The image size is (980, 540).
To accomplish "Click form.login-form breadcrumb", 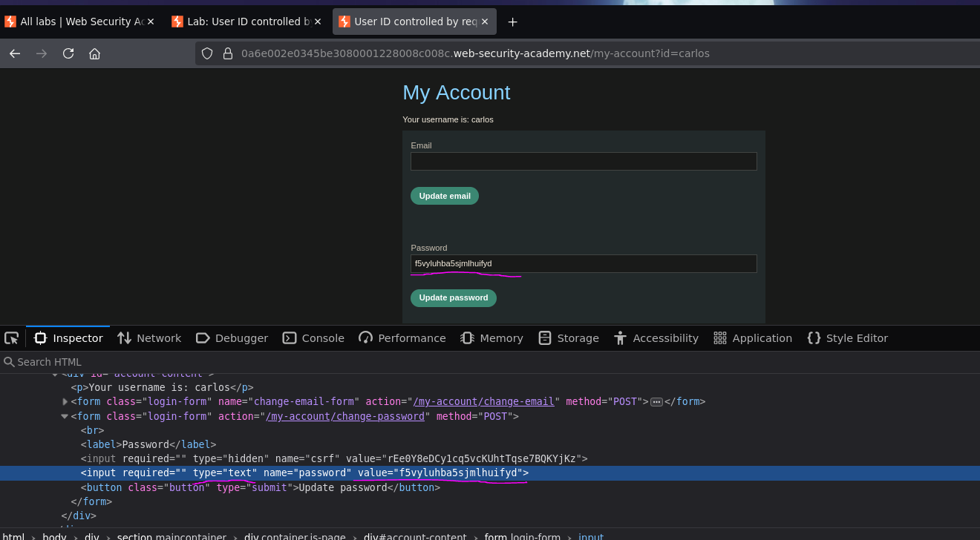I will coord(523,536).
